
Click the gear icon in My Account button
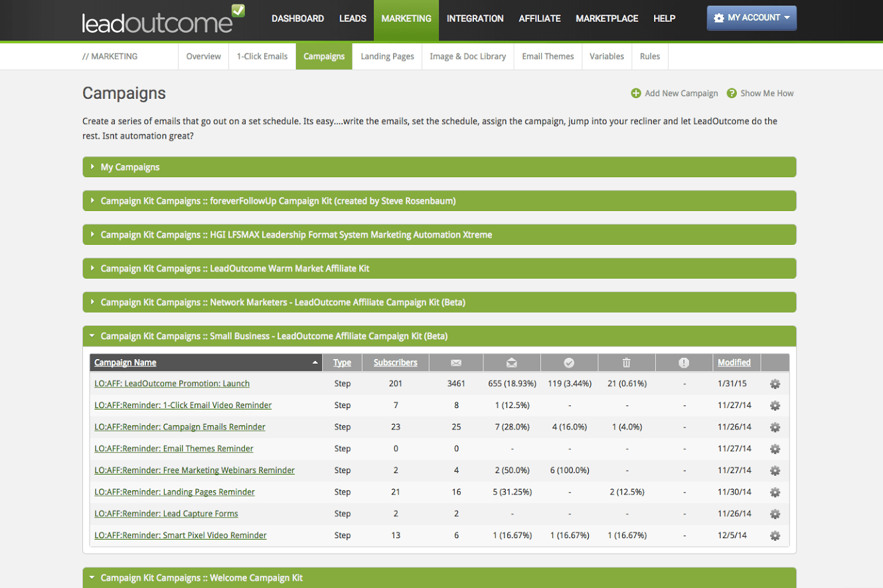[x=719, y=18]
